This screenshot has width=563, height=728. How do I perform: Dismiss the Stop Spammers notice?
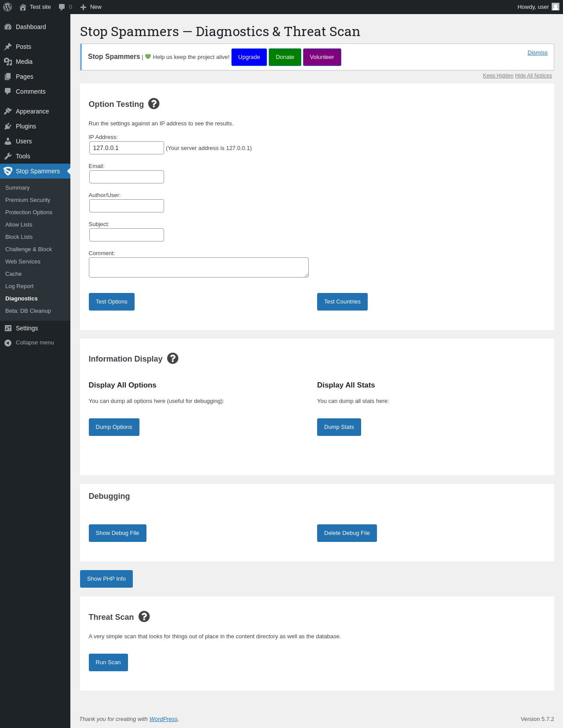[x=537, y=52]
